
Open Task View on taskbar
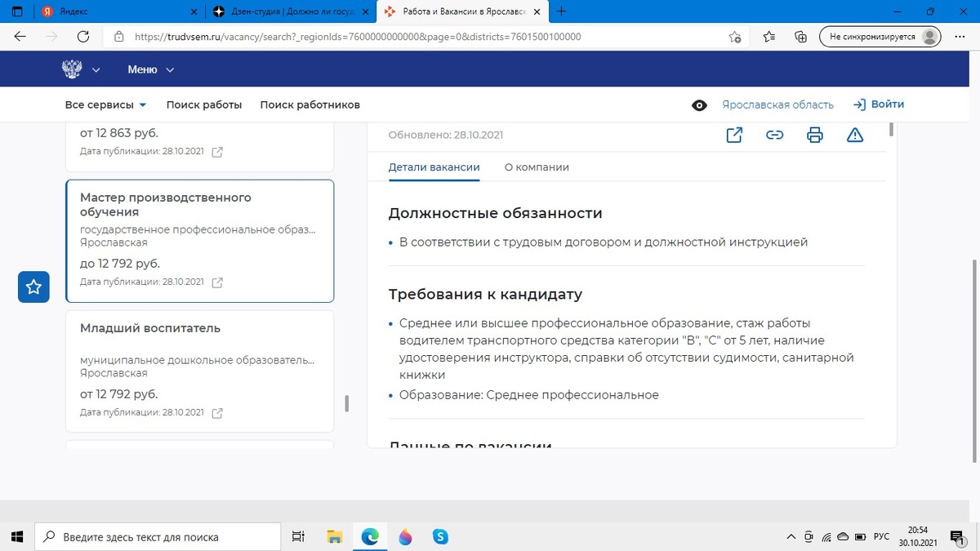[298, 536]
